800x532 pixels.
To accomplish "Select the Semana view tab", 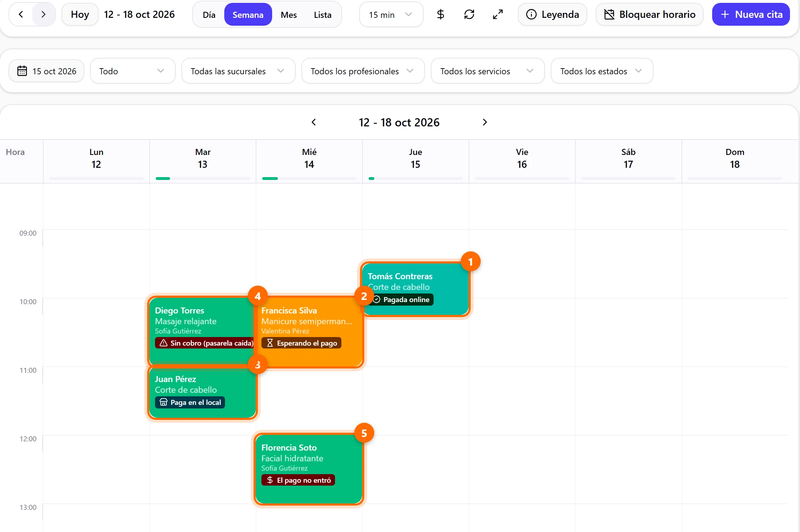I will pos(248,15).
